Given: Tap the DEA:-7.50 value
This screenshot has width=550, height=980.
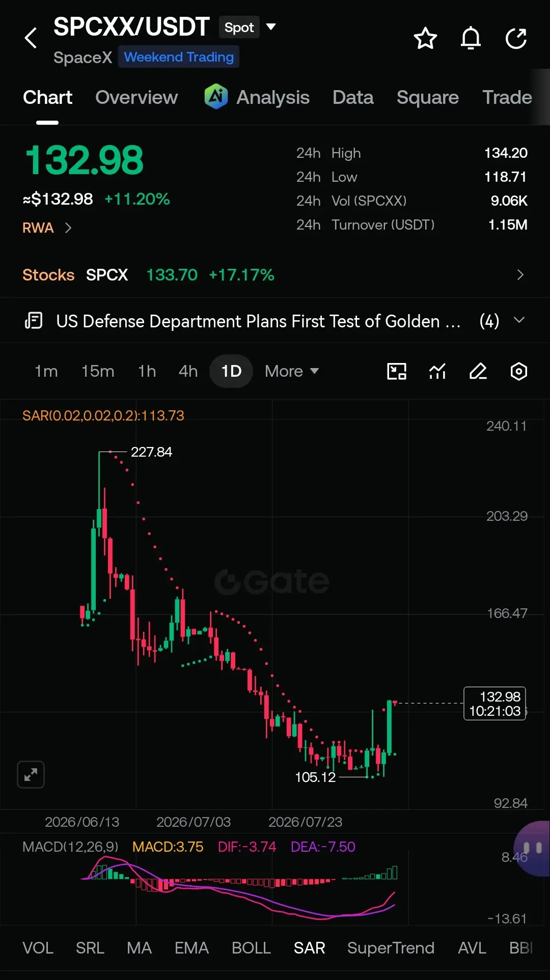Looking at the screenshot, I should 323,847.
